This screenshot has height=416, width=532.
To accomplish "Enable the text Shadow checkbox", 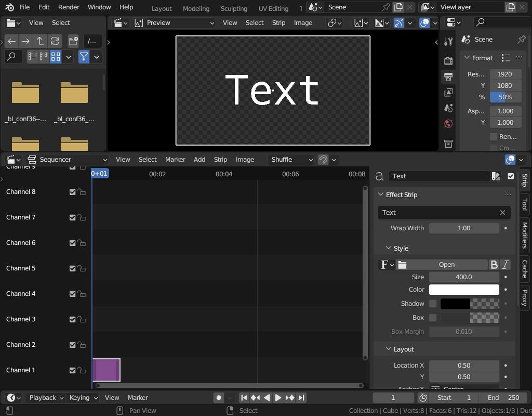I will click(x=433, y=304).
